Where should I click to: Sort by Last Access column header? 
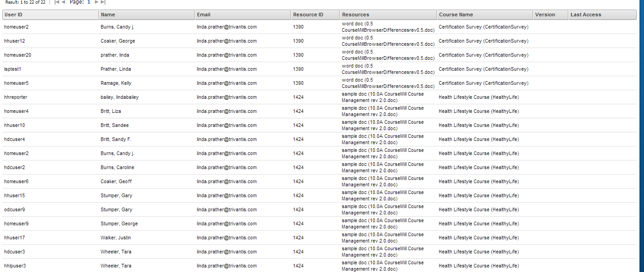pos(602,15)
